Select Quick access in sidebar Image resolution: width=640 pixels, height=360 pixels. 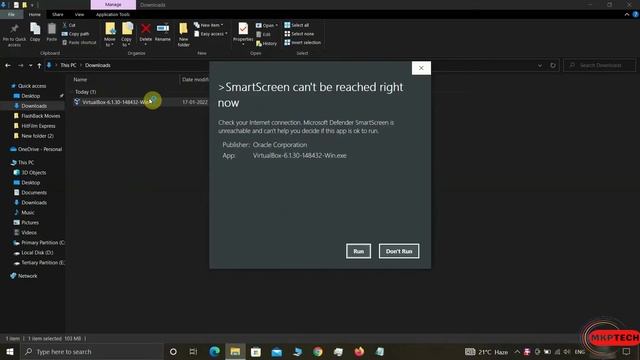pyautogui.click(x=32, y=86)
